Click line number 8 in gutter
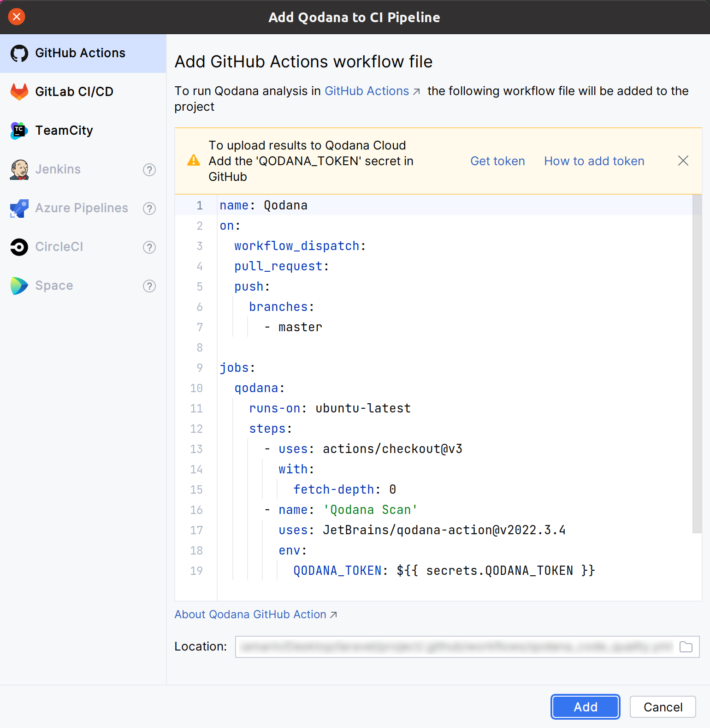The image size is (710, 728). click(200, 347)
